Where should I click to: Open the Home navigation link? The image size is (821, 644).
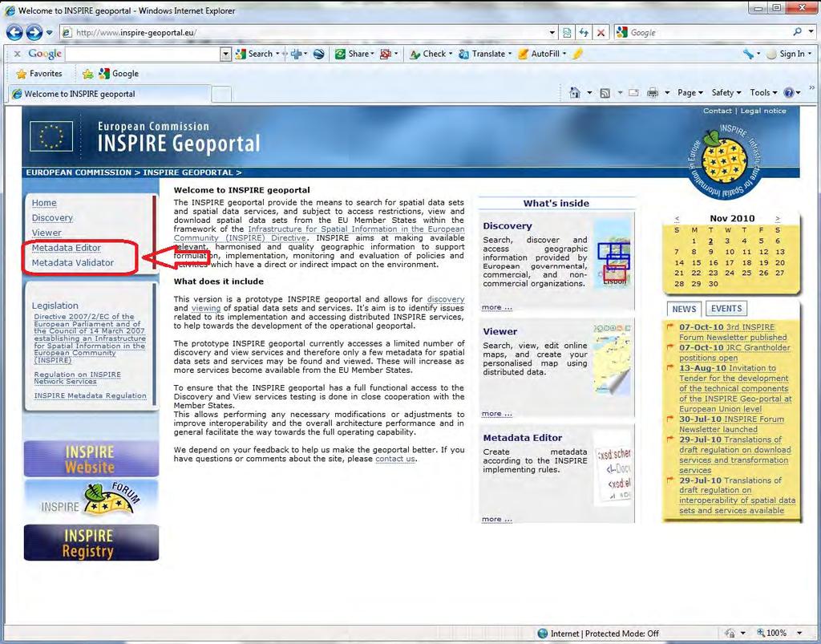pos(44,203)
